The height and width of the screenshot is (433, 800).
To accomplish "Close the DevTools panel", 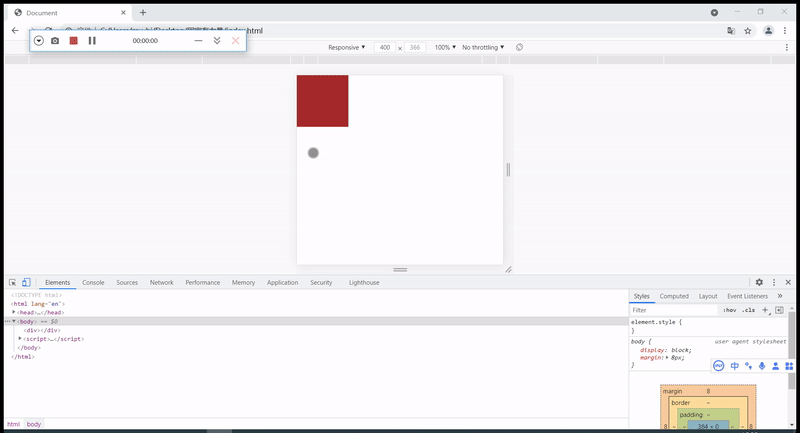I will 788,282.
